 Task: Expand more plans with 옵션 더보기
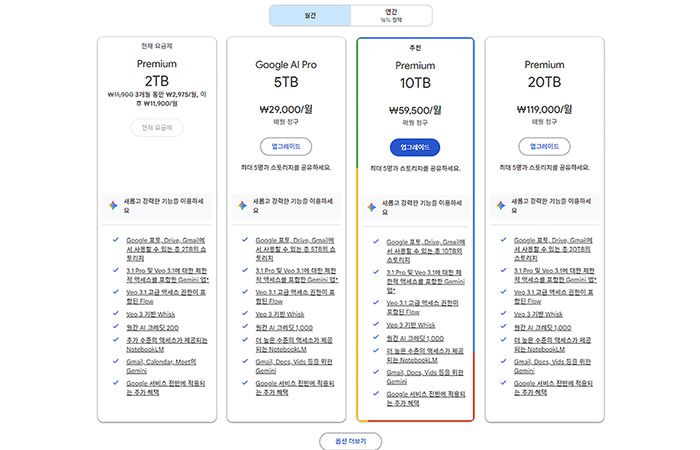point(350,439)
